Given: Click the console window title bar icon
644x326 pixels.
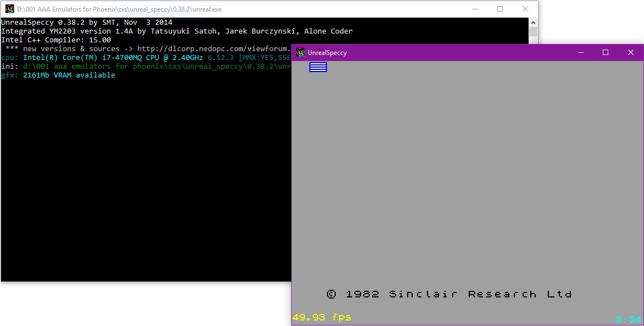Looking at the screenshot, I should tap(9, 9).
